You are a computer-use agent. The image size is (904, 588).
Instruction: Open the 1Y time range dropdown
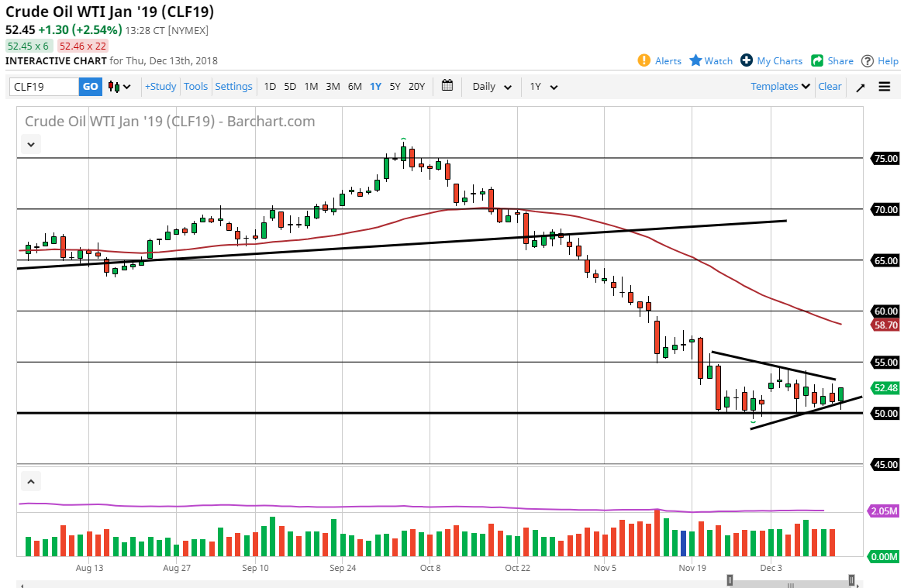pyautogui.click(x=543, y=86)
